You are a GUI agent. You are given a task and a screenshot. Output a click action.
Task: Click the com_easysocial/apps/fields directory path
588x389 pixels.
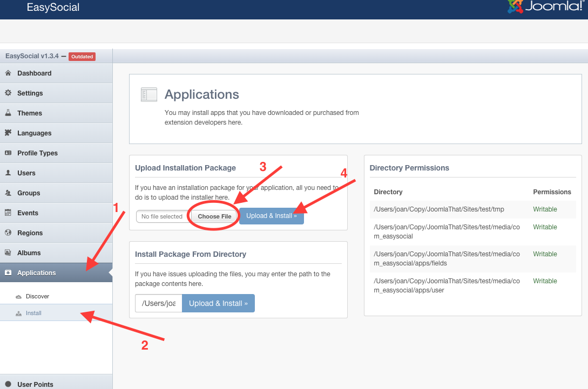point(447,258)
